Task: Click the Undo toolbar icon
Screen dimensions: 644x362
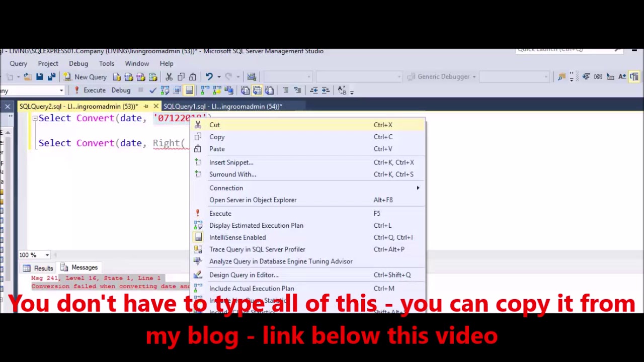Action: 209,77
